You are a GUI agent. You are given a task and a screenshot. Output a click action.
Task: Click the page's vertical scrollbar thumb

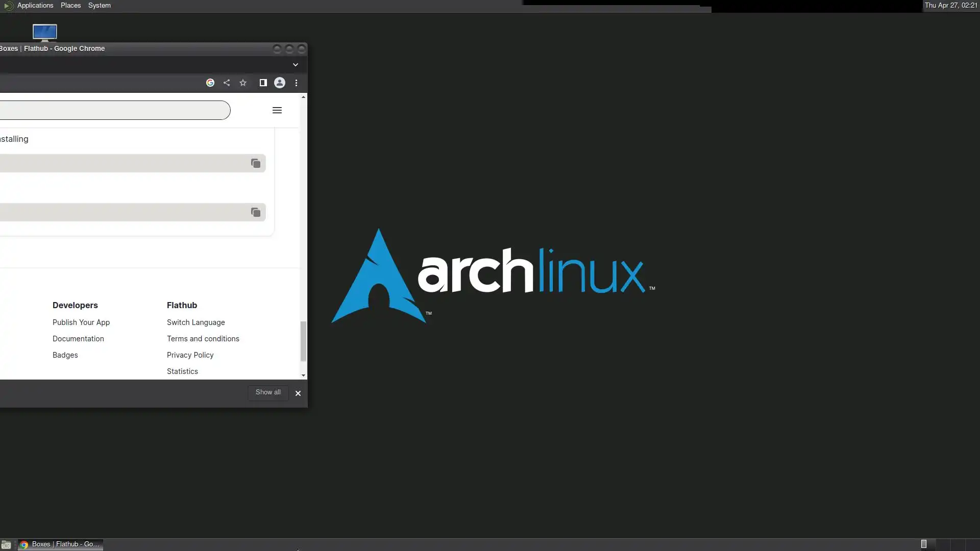pyautogui.click(x=303, y=341)
